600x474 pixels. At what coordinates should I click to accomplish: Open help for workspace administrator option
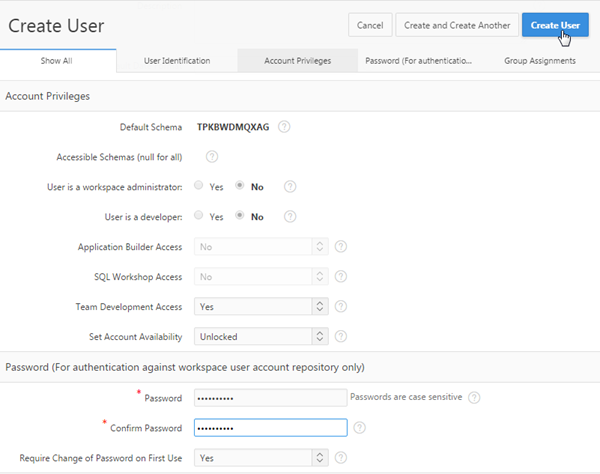point(291,186)
